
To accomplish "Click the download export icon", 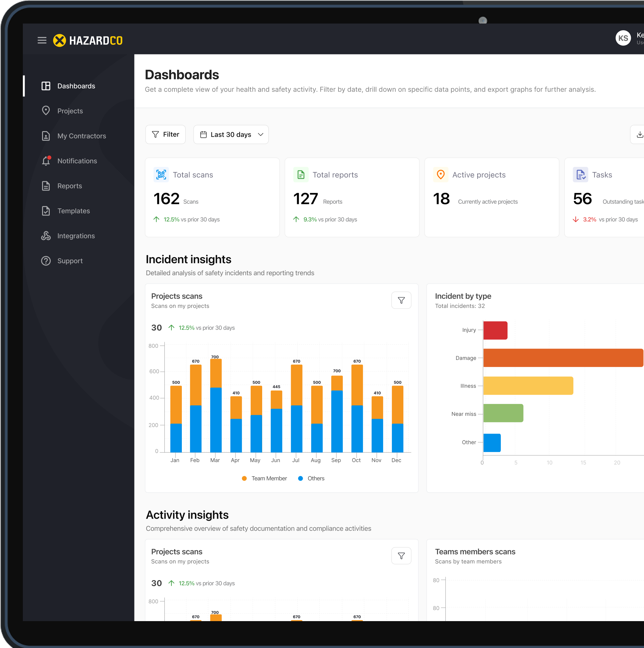I will 639,134.
